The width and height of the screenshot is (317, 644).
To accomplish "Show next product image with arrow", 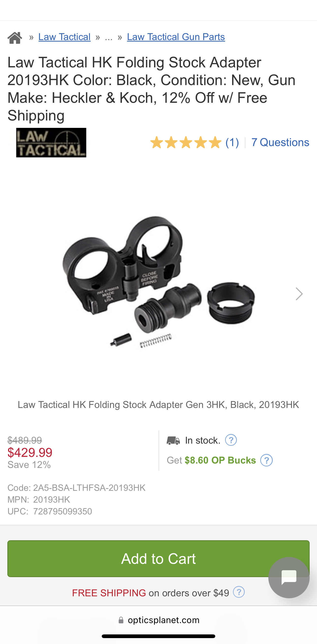I will click(x=299, y=294).
